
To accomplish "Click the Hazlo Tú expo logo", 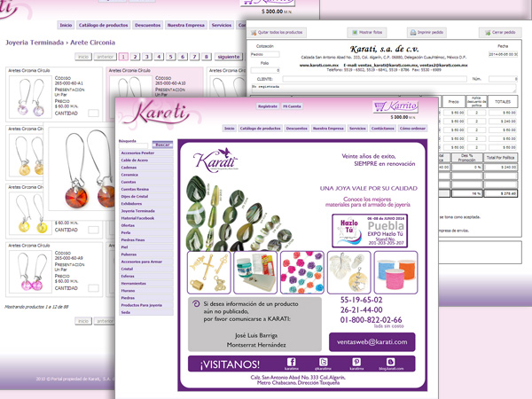I will [345, 228].
